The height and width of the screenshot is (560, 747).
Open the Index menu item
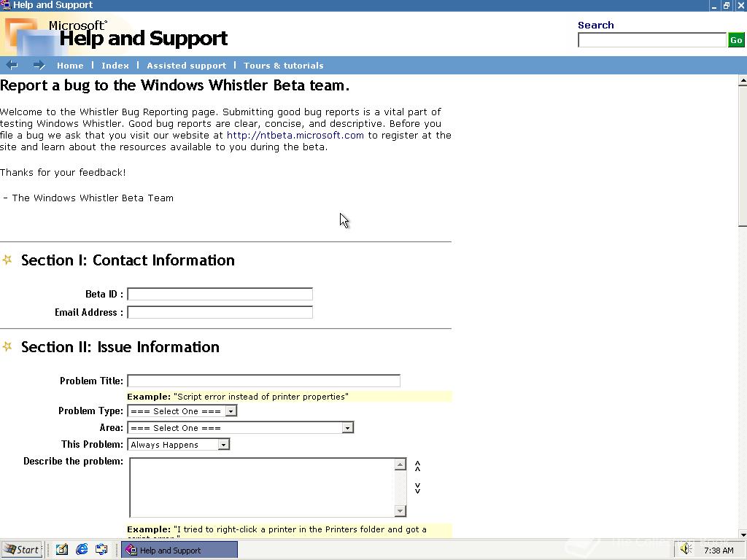(x=115, y=66)
